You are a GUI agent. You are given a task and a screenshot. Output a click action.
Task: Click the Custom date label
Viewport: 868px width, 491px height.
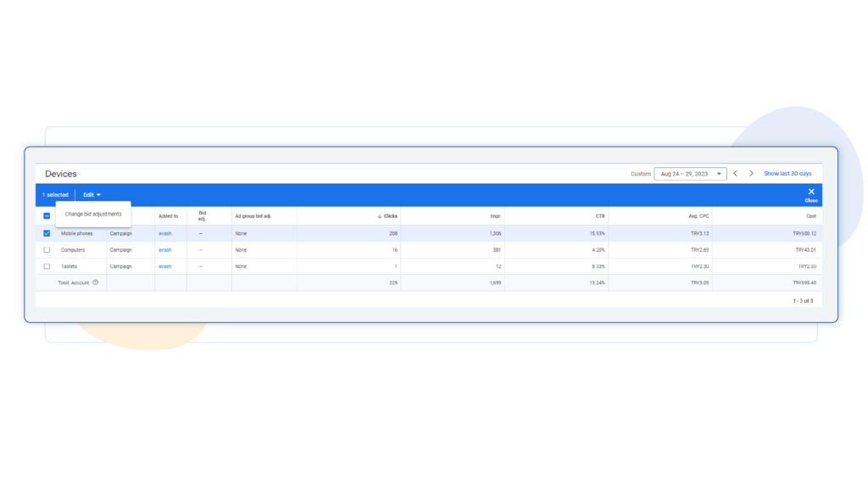tap(641, 174)
